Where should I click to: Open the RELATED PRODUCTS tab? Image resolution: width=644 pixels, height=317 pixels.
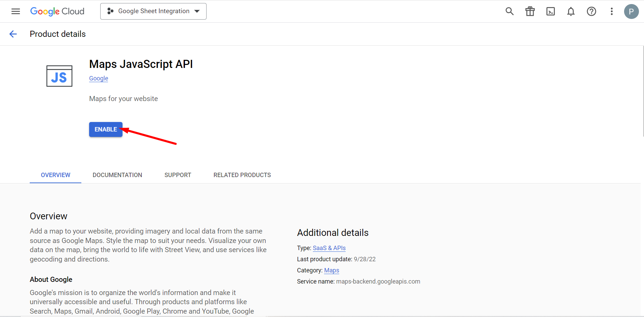pyautogui.click(x=242, y=175)
